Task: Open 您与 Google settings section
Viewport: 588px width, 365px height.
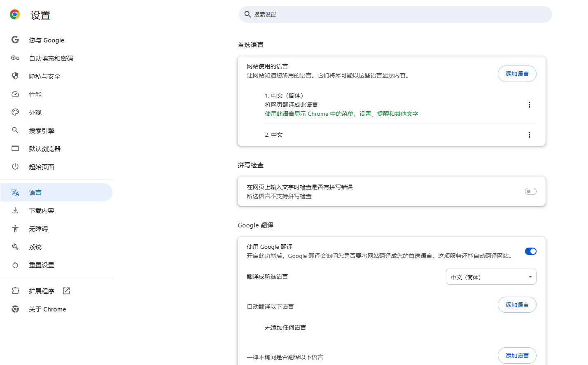Action: [x=56, y=40]
